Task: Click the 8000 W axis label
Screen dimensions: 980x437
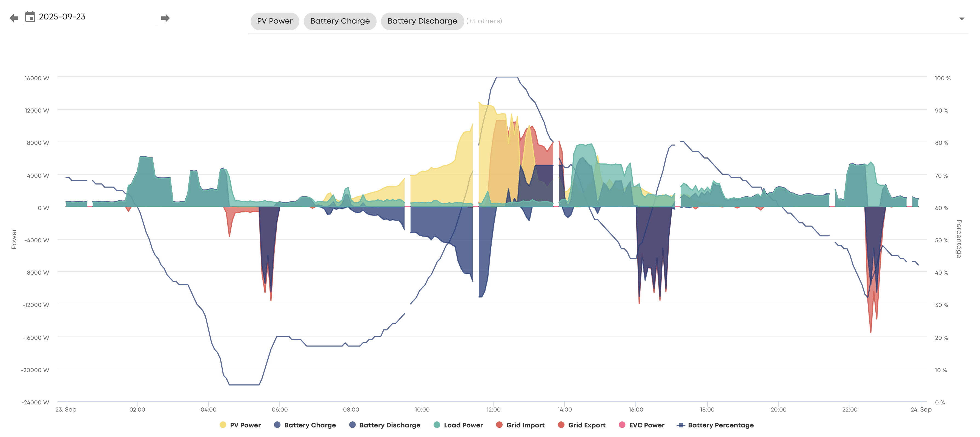Action: coord(38,143)
